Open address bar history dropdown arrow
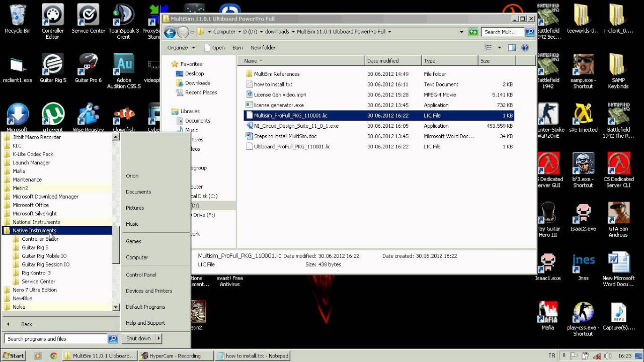The image size is (644, 362). [461, 32]
